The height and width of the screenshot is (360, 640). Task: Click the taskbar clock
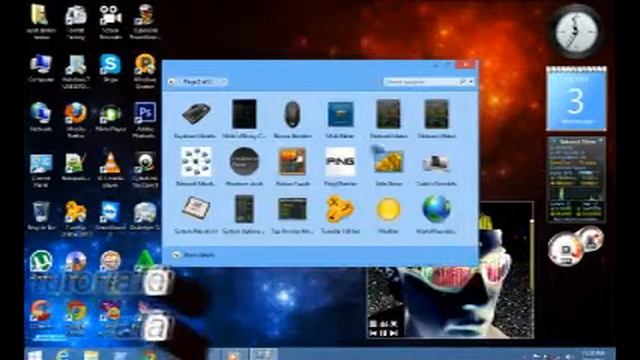(x=593, y=354)
